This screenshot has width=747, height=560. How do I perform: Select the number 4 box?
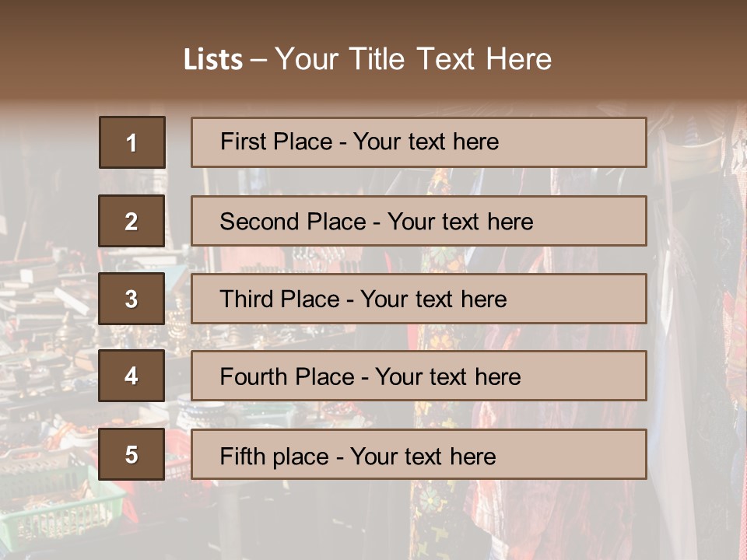[132, 376]
